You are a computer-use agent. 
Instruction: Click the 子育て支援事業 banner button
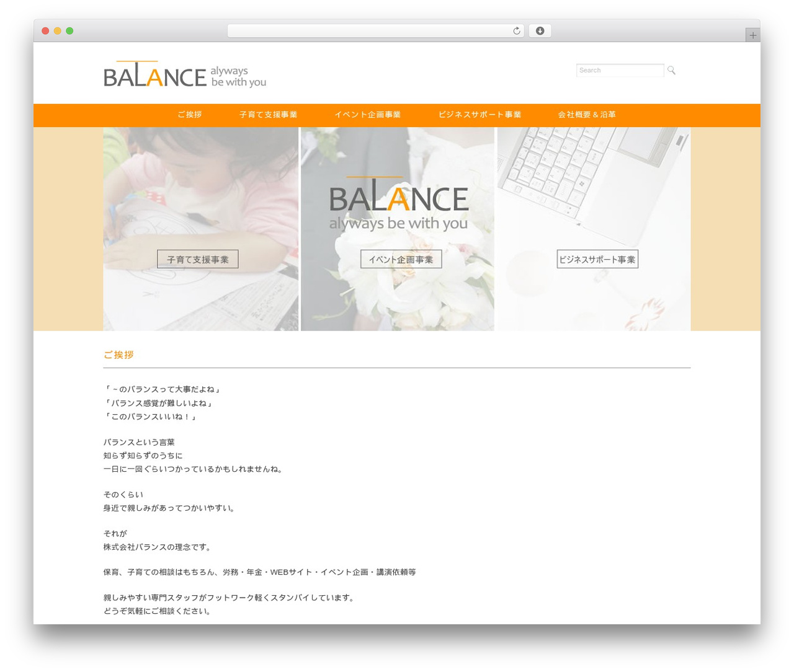[198, 259]
